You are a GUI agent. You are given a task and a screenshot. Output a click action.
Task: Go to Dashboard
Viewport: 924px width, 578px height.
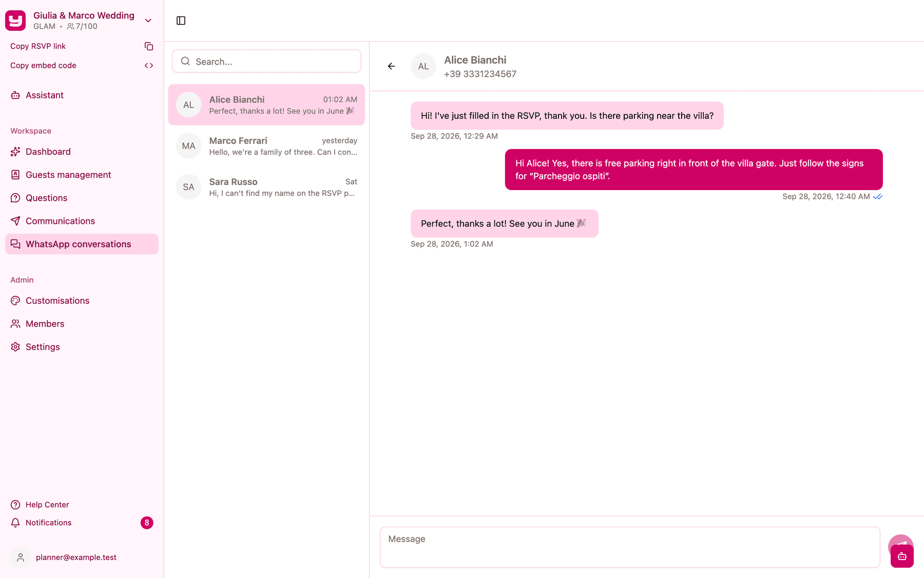(x=82, y=152)
